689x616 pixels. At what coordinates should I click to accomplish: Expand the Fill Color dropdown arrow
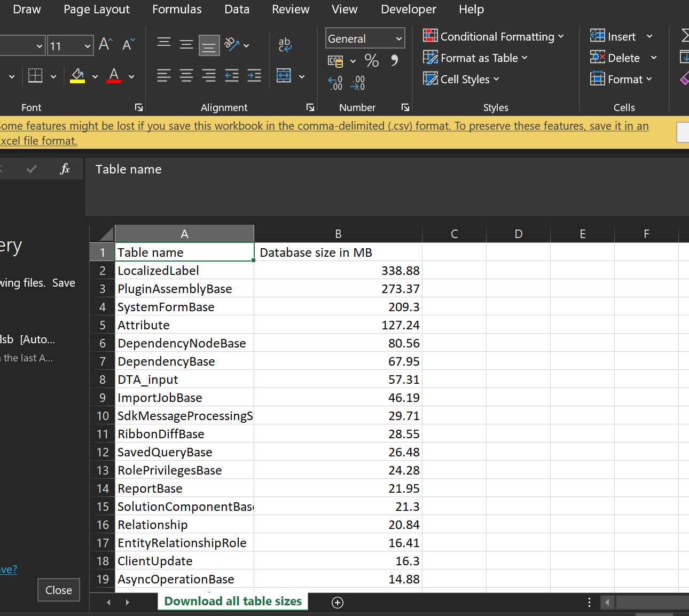click(x=95, y=76)
